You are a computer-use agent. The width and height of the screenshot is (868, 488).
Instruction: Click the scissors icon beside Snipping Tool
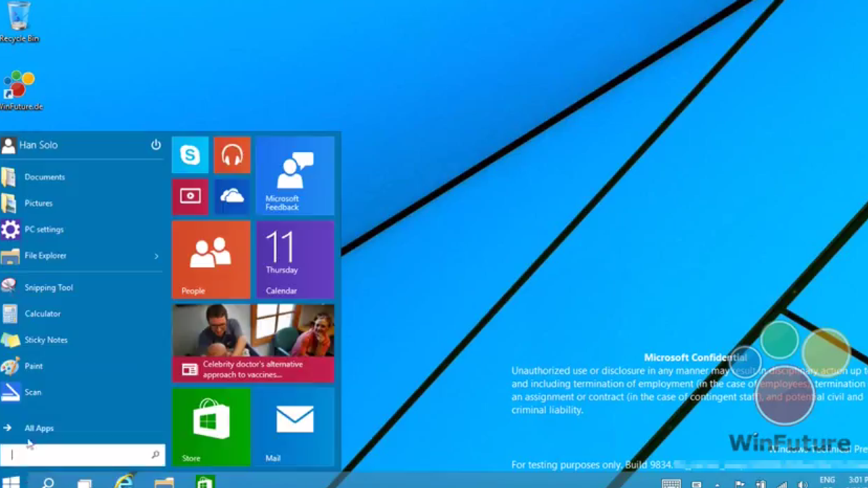click(9, 287)
